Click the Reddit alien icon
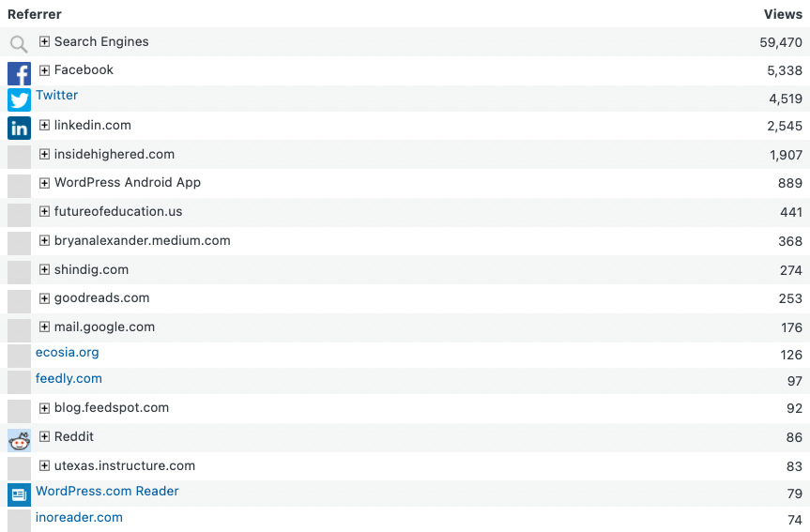 tap(19, 441)
